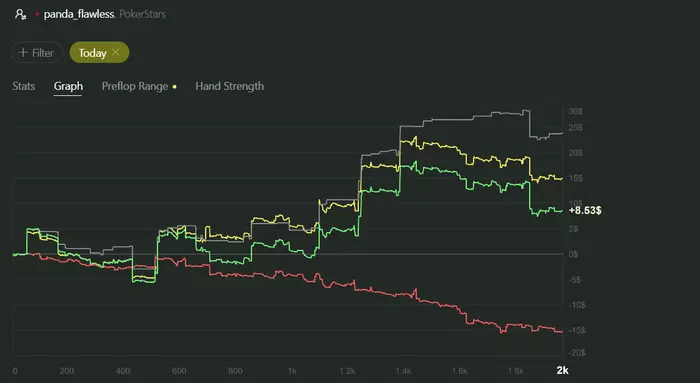
Task: Click the 0$ baseline label
Action: [x=573, y=254]
